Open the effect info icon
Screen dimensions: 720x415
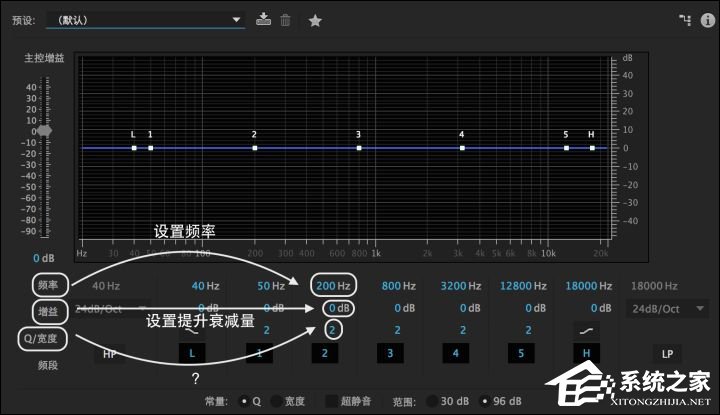[x=708, y=20]
